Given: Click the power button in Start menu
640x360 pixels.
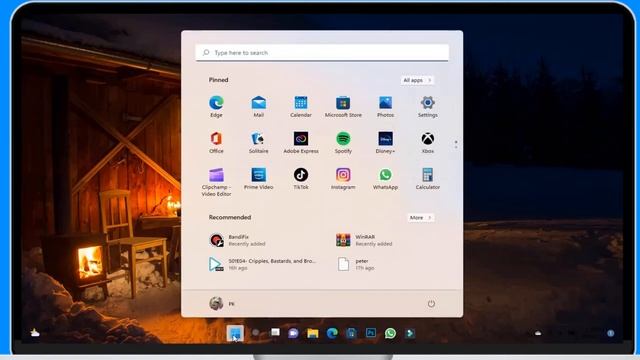Looking at the screenshot, I should [431, 304].
